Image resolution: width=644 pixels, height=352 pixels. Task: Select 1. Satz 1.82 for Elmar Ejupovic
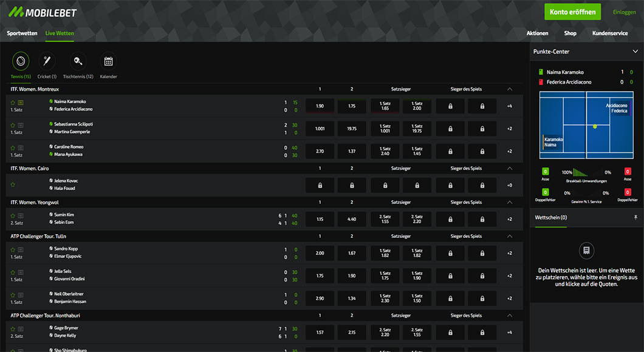[417, 254]
